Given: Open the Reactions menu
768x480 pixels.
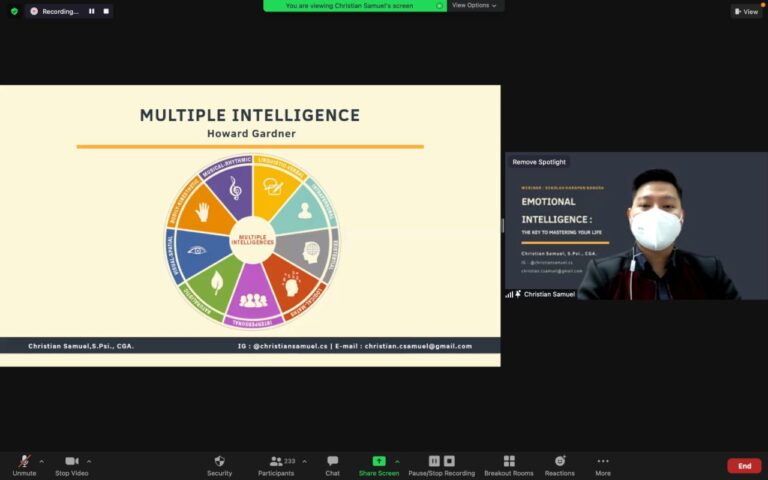Looking at the screenshot, I should click(560, 463).
